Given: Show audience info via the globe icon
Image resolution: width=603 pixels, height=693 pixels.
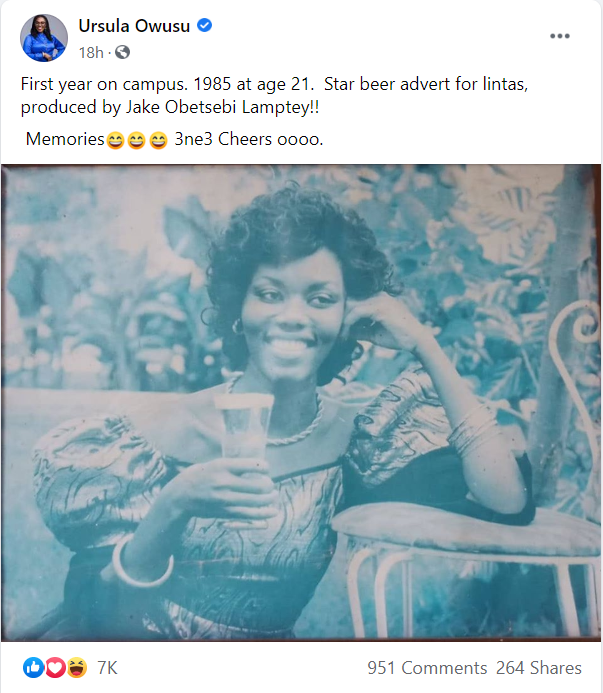Looking at the screenshot, I should click(x=122, y=52).
